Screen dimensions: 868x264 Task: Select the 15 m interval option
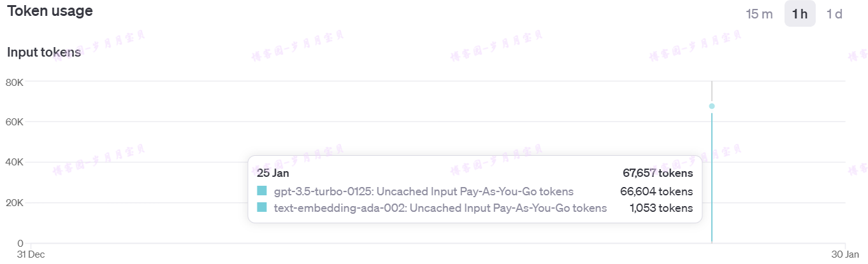click(759, 14)
